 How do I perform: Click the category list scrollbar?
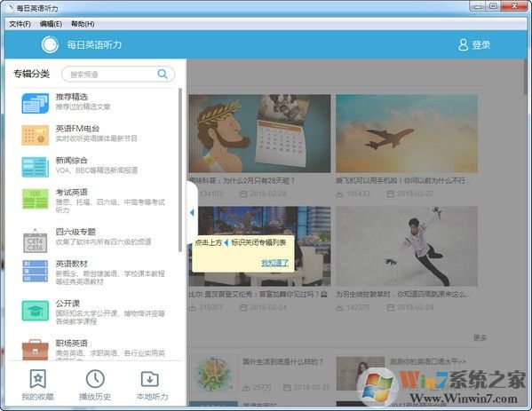[x=180, y=170]
